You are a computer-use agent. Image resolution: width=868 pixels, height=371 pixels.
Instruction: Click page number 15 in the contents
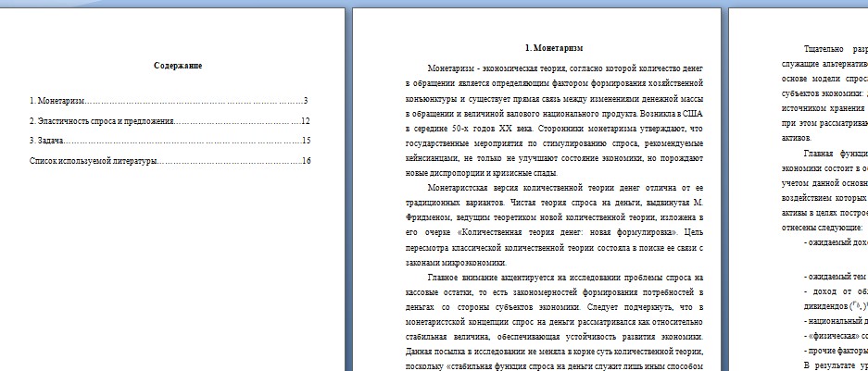[x=306, y=141]
